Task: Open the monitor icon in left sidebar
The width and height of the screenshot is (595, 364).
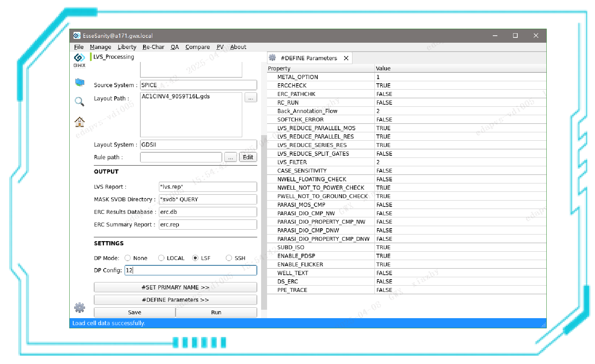Action: coord(79,83)
